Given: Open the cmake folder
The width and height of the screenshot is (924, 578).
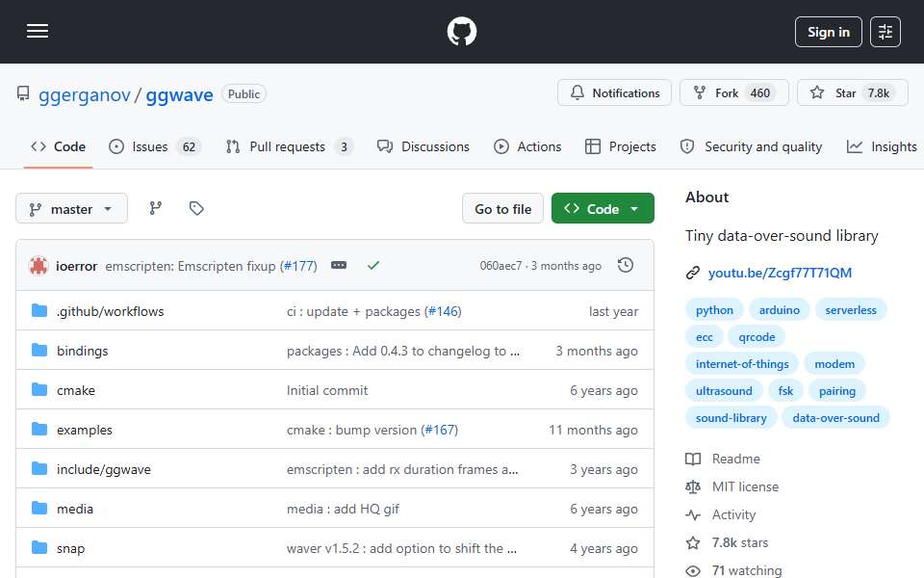Looking at the screenshot, I should coord(75,390).
